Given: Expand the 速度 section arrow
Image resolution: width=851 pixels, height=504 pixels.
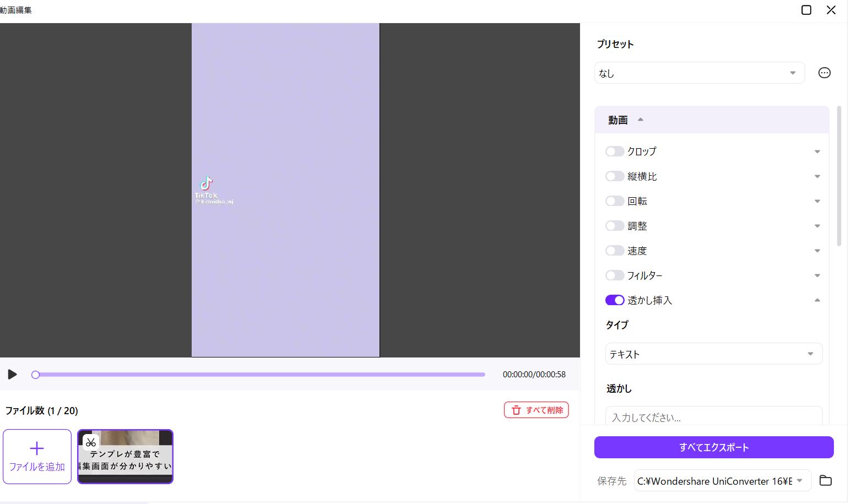Looking at the screenshot, I should click(817, 251).
